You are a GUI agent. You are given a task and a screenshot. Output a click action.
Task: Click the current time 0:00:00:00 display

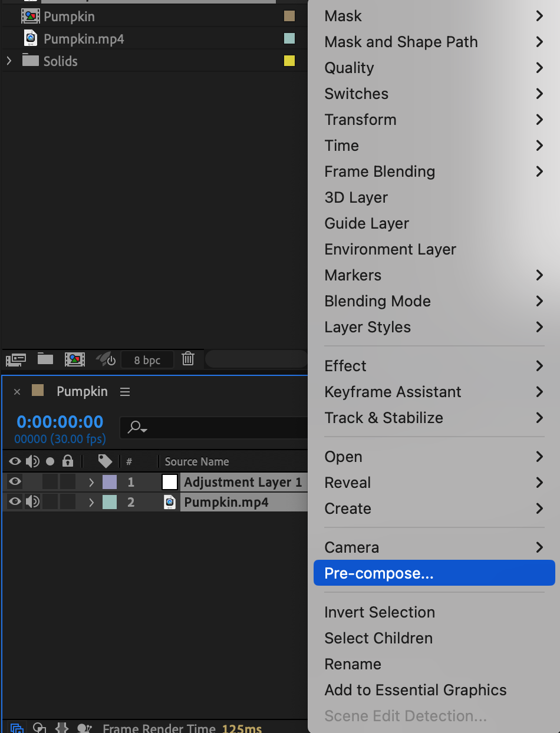pyautogui.click(x=60, y=422)
